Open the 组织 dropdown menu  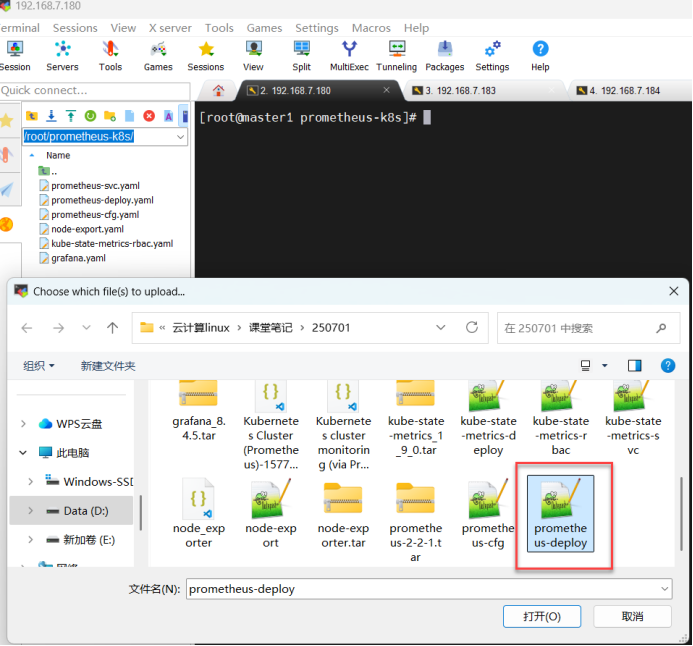39,366
